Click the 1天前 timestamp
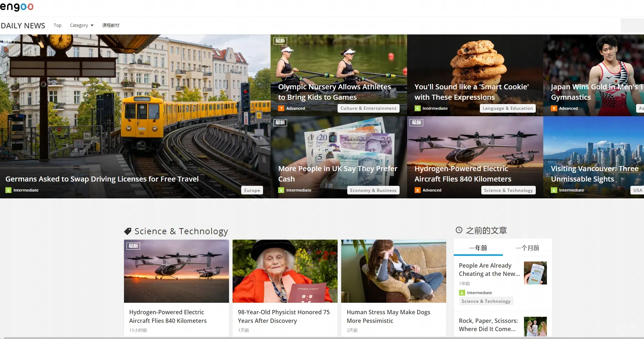Image resolution: width=644 pixels, height=339 pixels. click(243, 330)
